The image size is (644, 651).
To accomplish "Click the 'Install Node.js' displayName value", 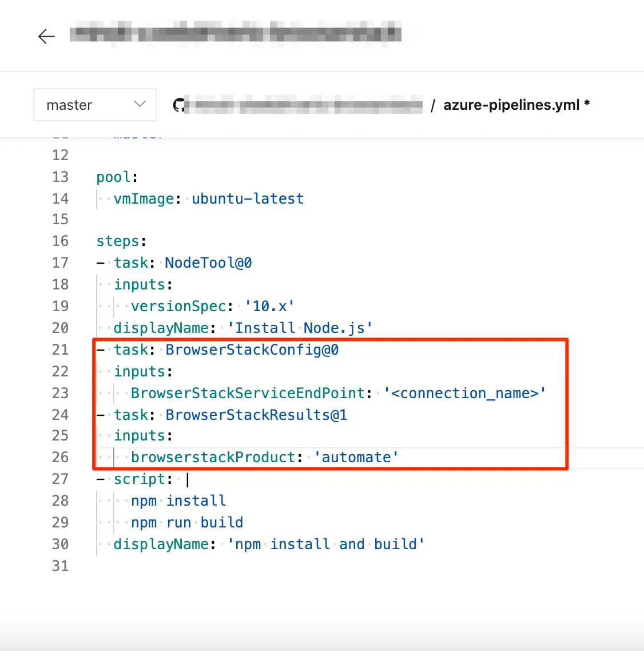I will point(300,328).
